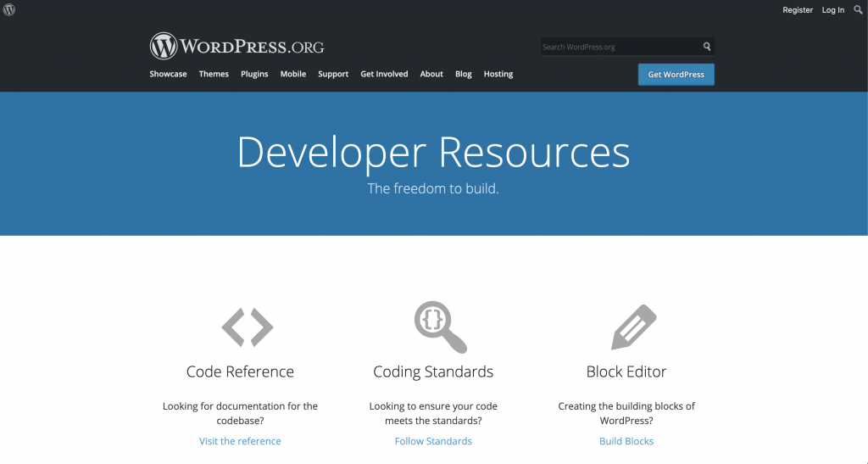Open the About menu item
Screen dimensions: 868x464
tap(431, 74)
